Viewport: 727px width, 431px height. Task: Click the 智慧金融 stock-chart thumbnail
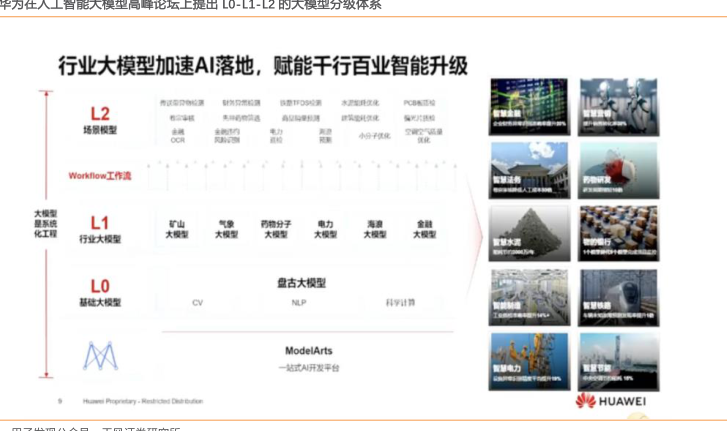(529, 107)
